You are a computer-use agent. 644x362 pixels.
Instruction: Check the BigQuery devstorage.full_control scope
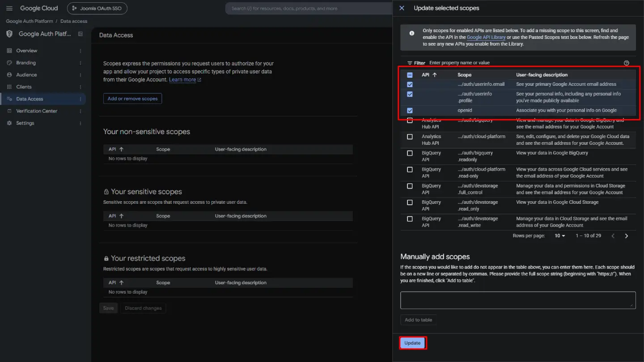[x=410, y=186]
